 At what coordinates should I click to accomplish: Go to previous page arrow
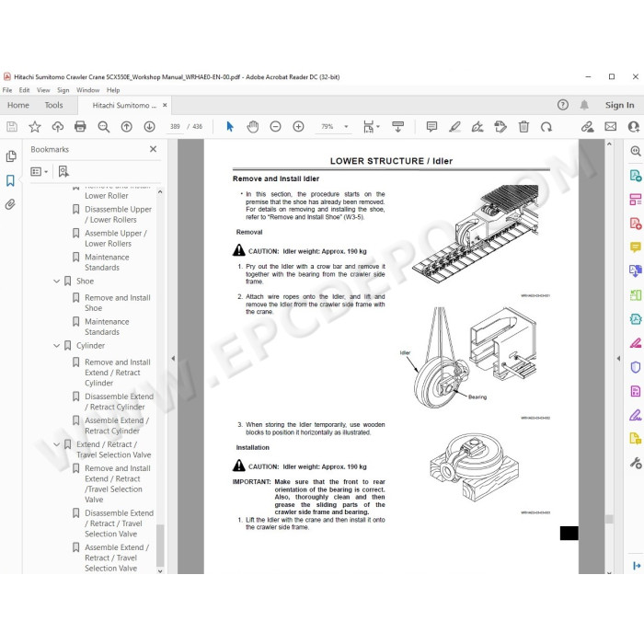127,127
